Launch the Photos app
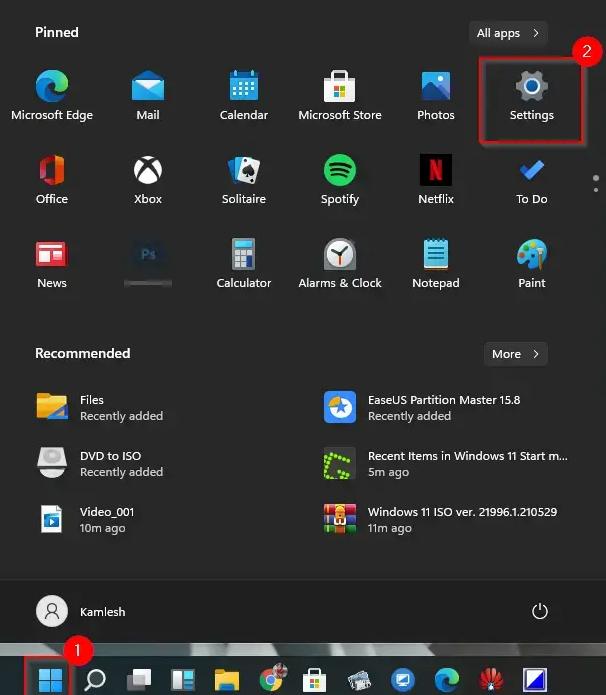Viewport: 606px width, 695px height. (435, 95)
